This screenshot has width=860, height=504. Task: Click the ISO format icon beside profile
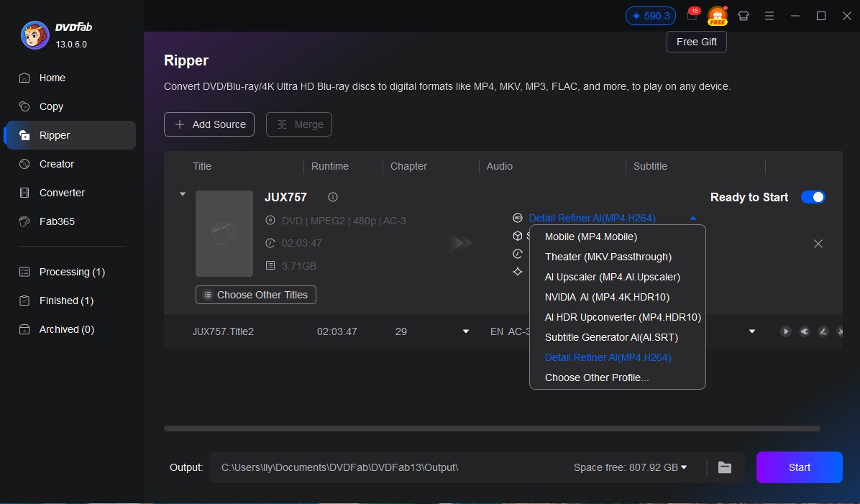(x=517, y=218)
